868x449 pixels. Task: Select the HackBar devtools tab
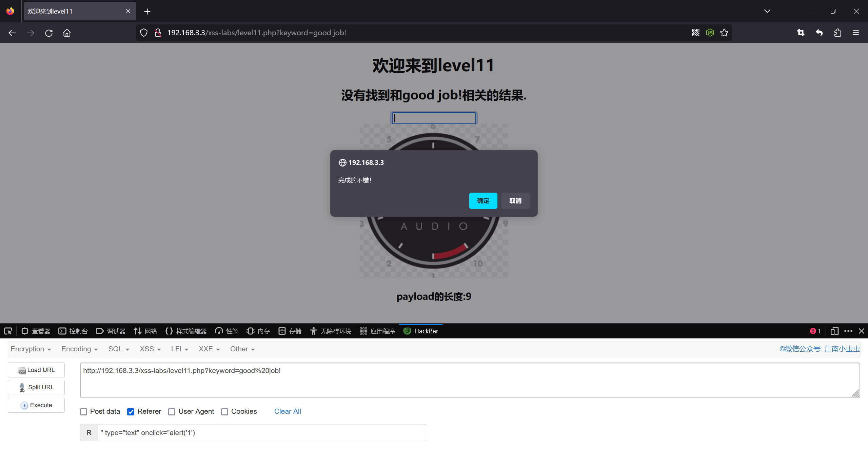421,331
